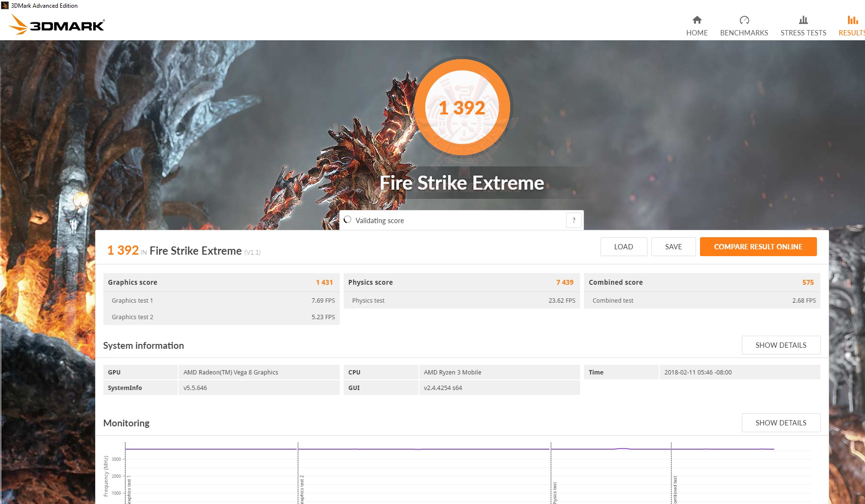Click the Home house icon
This screenshot has height=504, width=865.
(697, 20)
